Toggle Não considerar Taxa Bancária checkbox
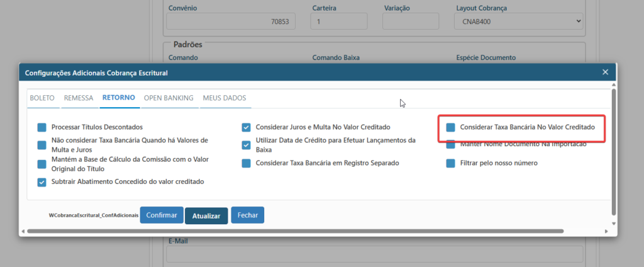Viewport: 644px width, 267px height. point(42,145)
